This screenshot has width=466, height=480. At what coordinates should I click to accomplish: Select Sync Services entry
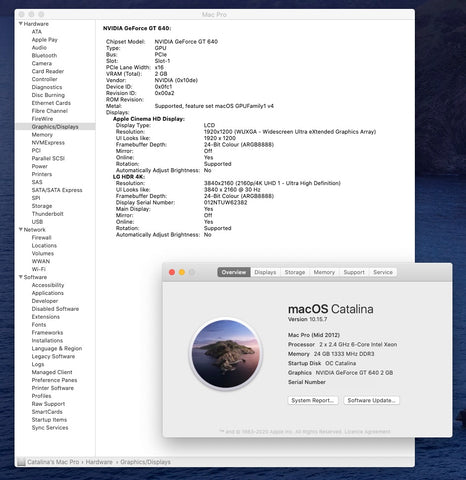(x=50, y=428)
